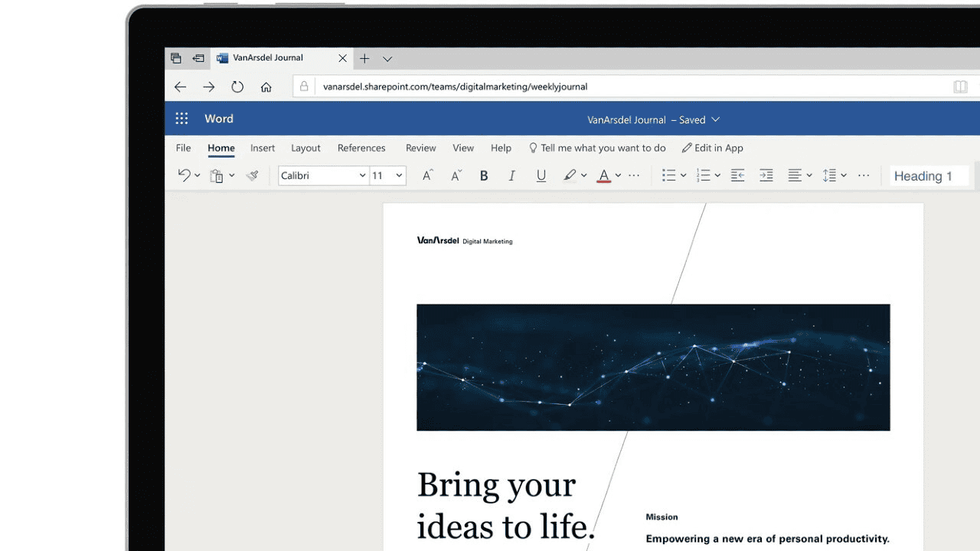Screen dimensions: 980x551
Task: Open more font options ellipsis
Action: click(x=634, y=175)
